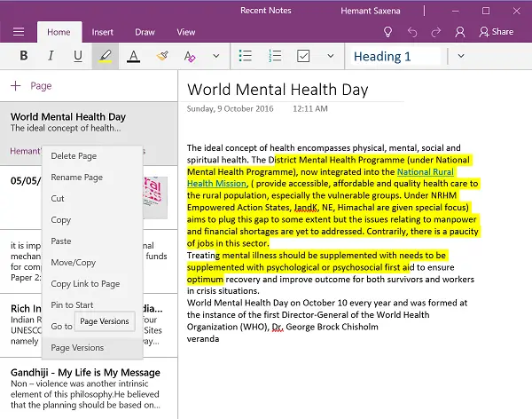Select Delete Page from context menu

(x=92, y=156)
